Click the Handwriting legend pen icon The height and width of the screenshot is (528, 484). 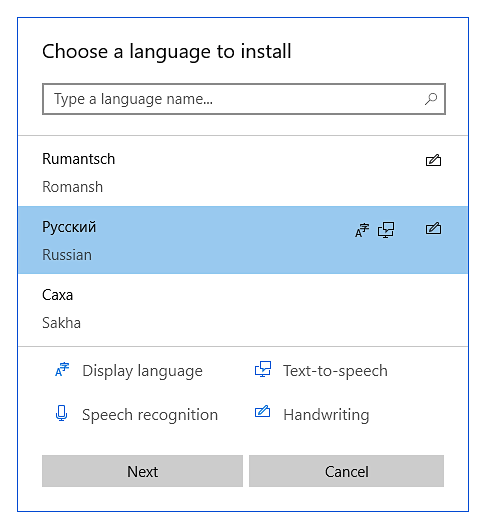(262, 411)
